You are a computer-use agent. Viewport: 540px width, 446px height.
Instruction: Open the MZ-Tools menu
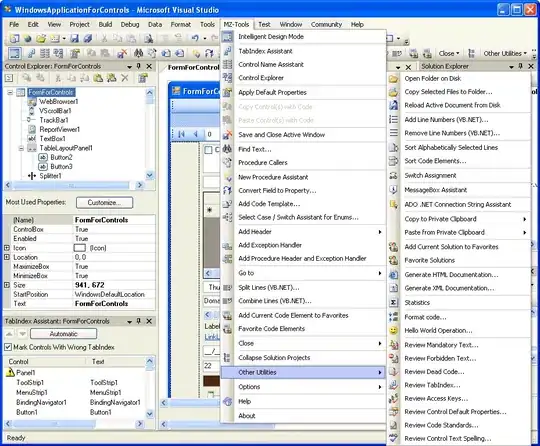[236, 24]
